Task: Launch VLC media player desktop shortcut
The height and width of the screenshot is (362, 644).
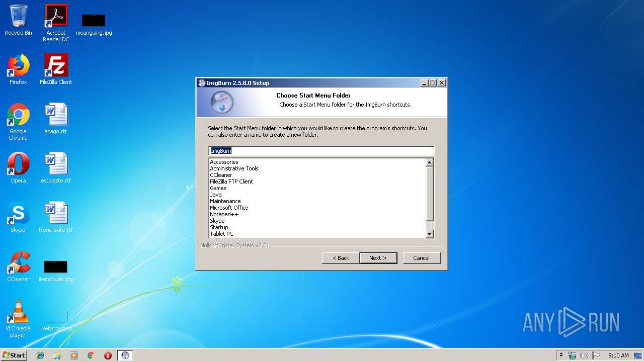Action: click(18, 319)
